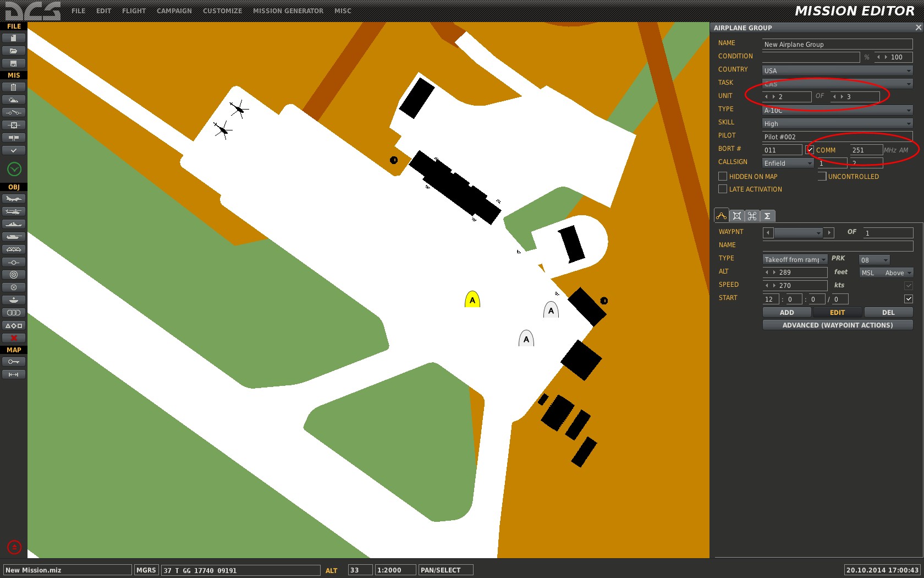Open the weather settings icon

click(14, 100)
